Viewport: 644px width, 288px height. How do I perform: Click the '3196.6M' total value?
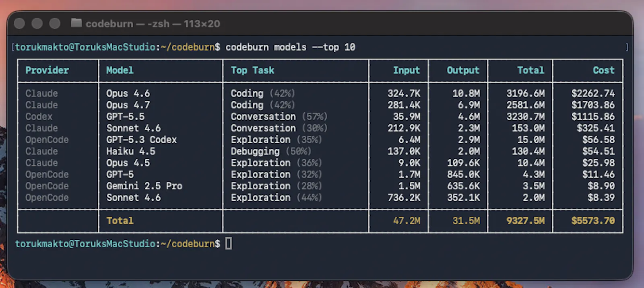tap(526, 93)
